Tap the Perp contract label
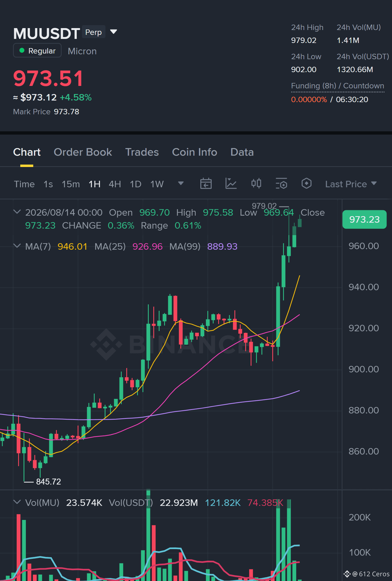 tap(94, 32)
